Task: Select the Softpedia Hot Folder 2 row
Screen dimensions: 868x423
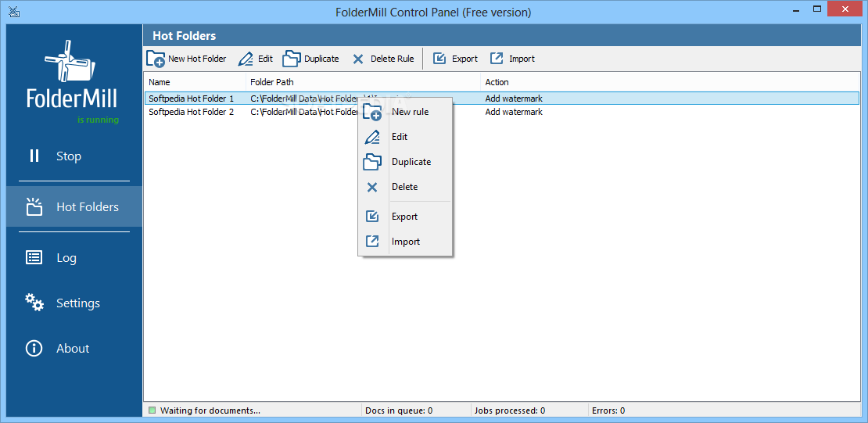Action: coord(192,113)
